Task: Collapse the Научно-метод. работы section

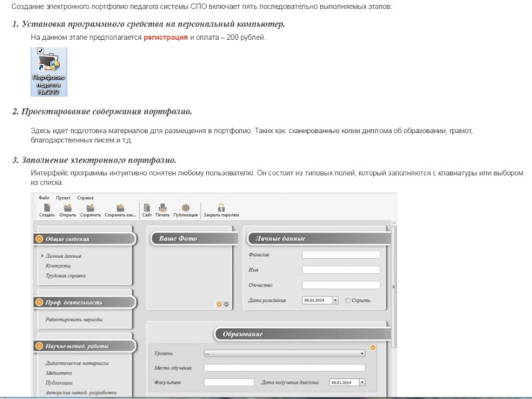Action: coord(39,346)
